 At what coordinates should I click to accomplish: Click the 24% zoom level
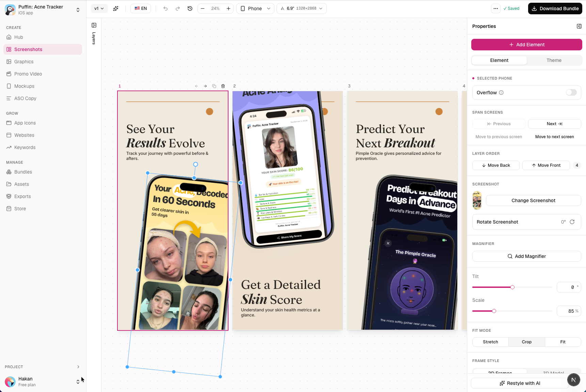pyautogui.click(x=216, y=9)
